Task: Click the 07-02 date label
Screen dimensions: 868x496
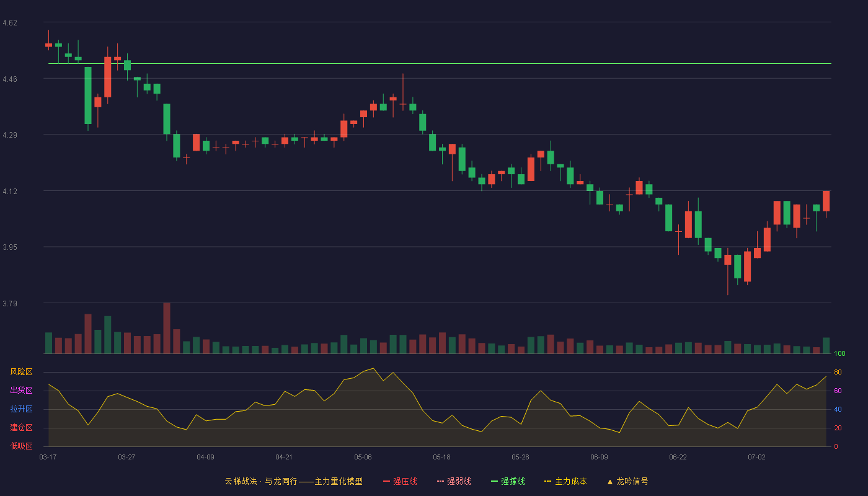Action: point(756,457)
